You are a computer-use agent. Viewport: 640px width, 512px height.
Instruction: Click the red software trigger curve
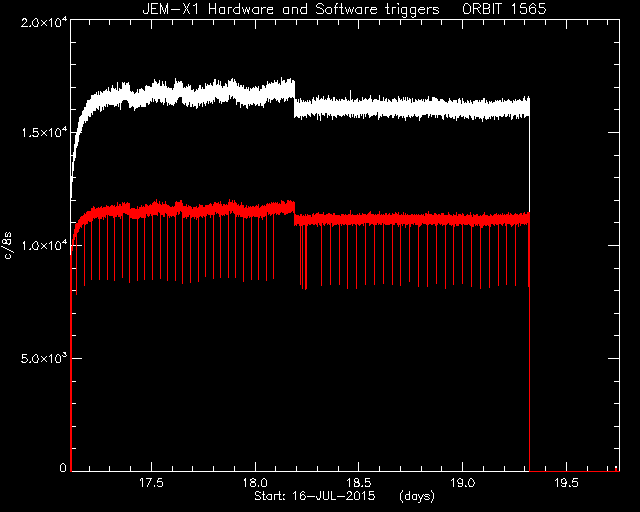408,219
